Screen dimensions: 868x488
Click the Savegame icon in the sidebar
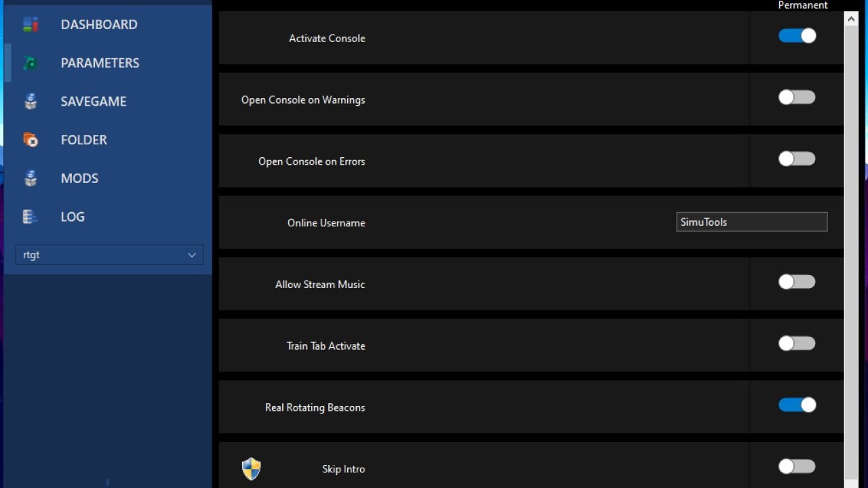click(31, 102)
